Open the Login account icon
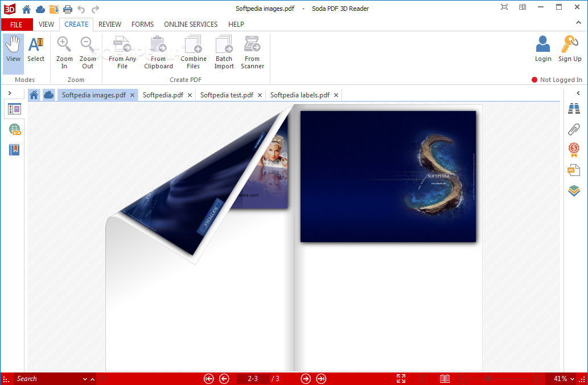588x385 pixels. [x=542, y=49]
